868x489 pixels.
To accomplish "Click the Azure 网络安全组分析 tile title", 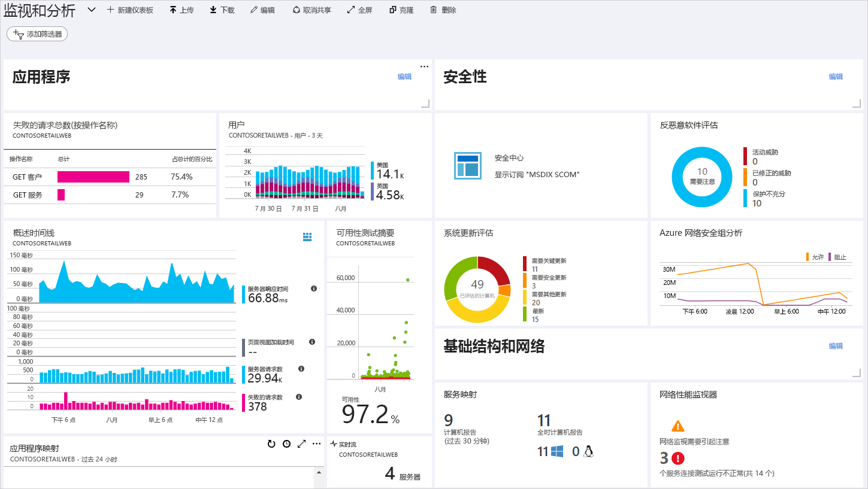I will [701, 233].
